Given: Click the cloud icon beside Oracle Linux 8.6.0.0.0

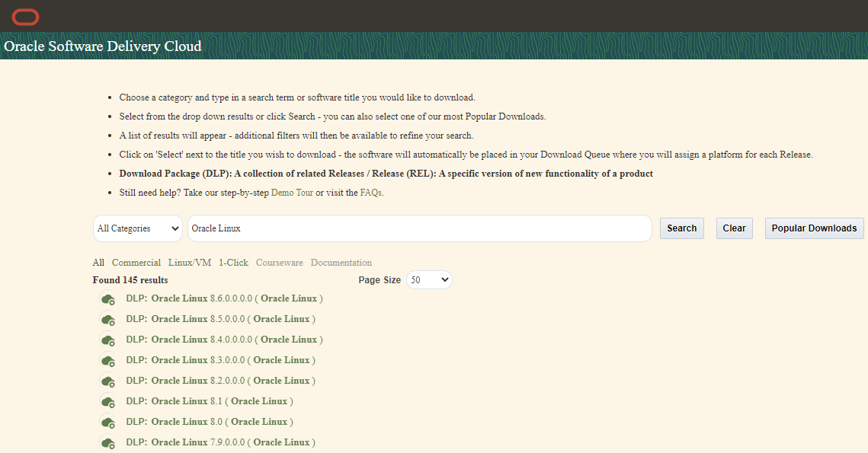Looking at the screenshot, I should pyautogui.click(x=108, y=299).
